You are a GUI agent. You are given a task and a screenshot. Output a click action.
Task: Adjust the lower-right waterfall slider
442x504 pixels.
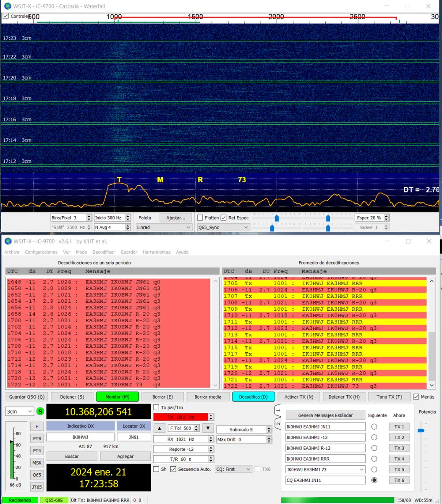click(328, 228)
